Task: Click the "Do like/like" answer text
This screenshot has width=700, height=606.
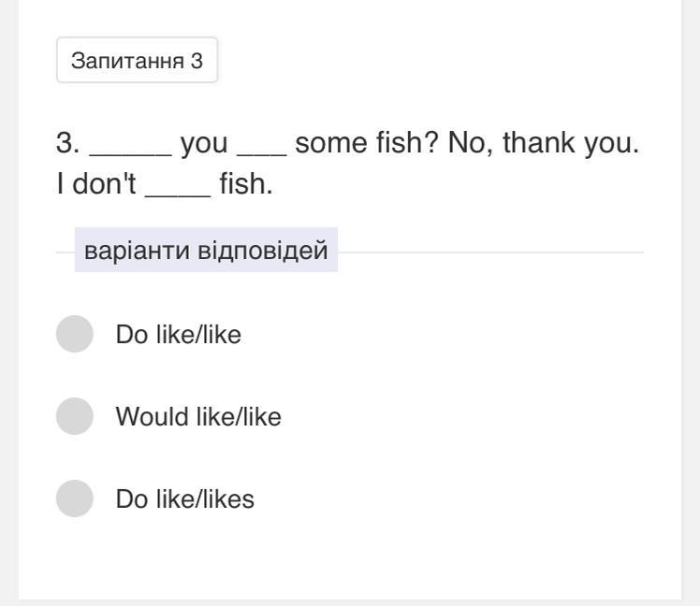Action: click(x=178, y=335)
